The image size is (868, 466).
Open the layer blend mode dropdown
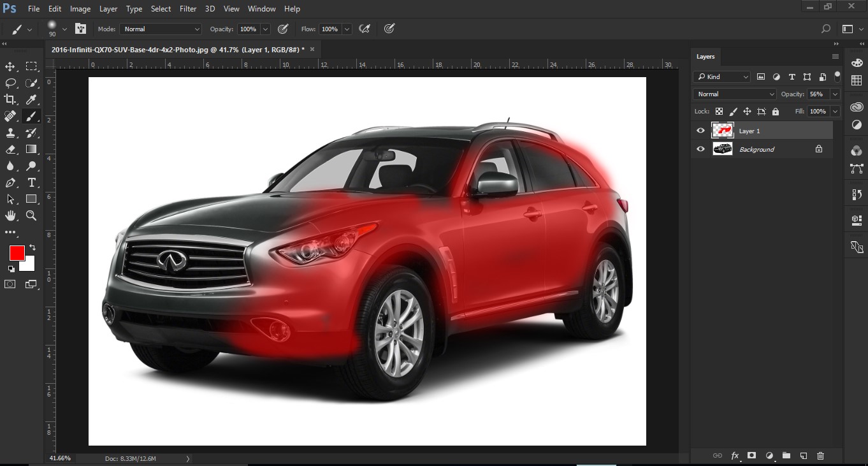click(x=735, y=94)
